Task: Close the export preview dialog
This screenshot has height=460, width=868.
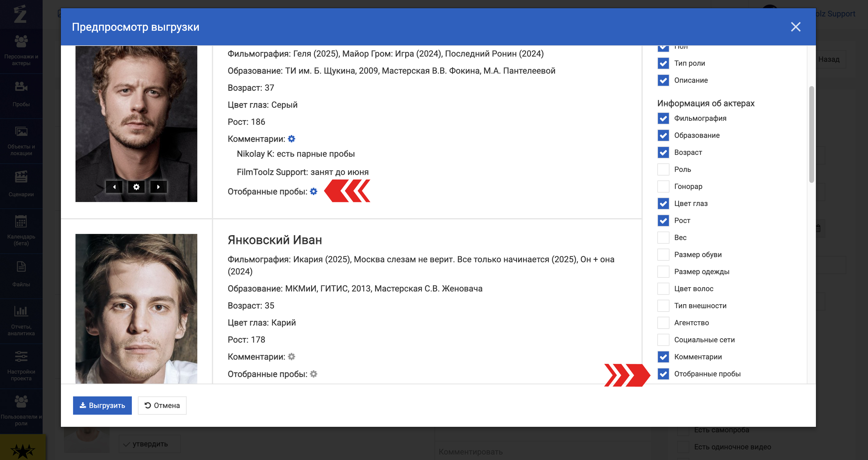Action: click(x=796, y=27)
